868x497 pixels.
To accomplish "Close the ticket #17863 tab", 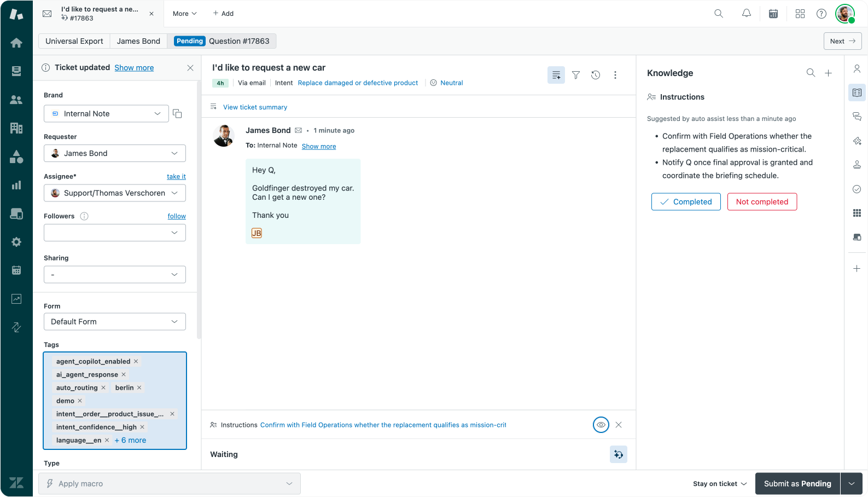I will pyautogui.click(x=152, y=14).
